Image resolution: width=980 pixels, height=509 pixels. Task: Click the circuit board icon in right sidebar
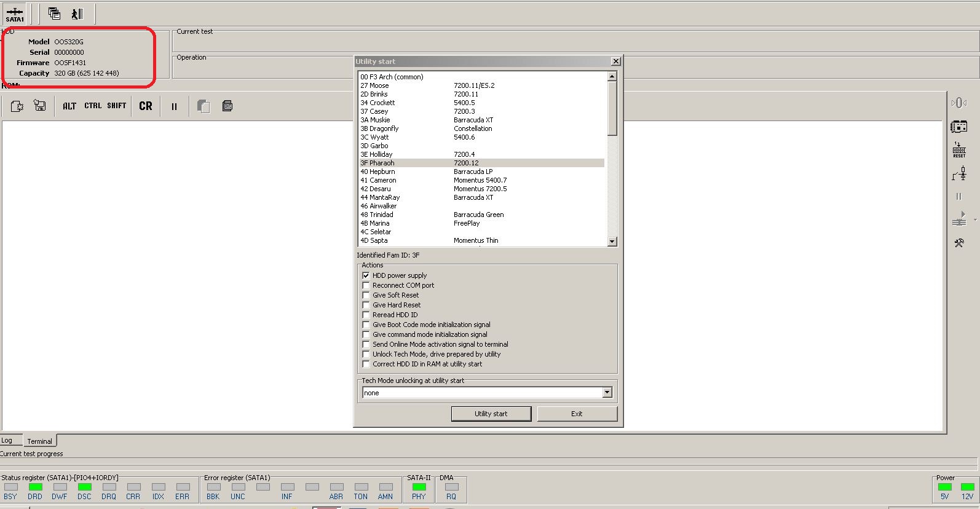(959, 127)
